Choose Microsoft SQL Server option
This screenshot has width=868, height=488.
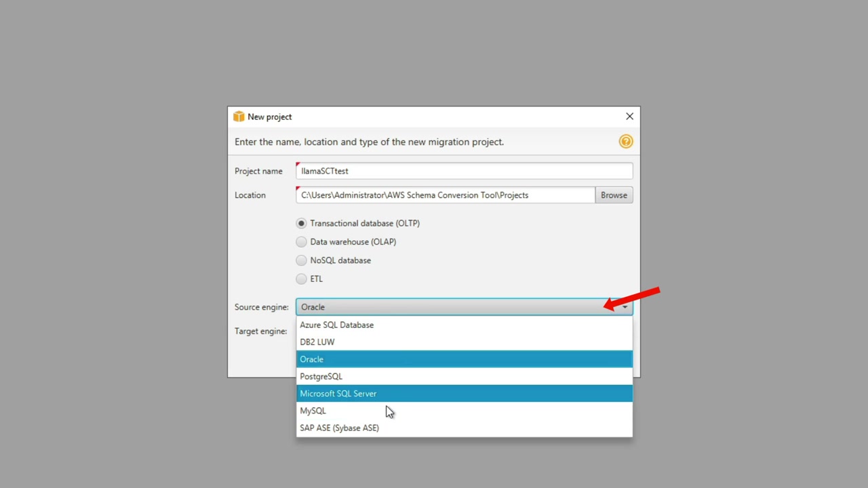tap(464, 393)
